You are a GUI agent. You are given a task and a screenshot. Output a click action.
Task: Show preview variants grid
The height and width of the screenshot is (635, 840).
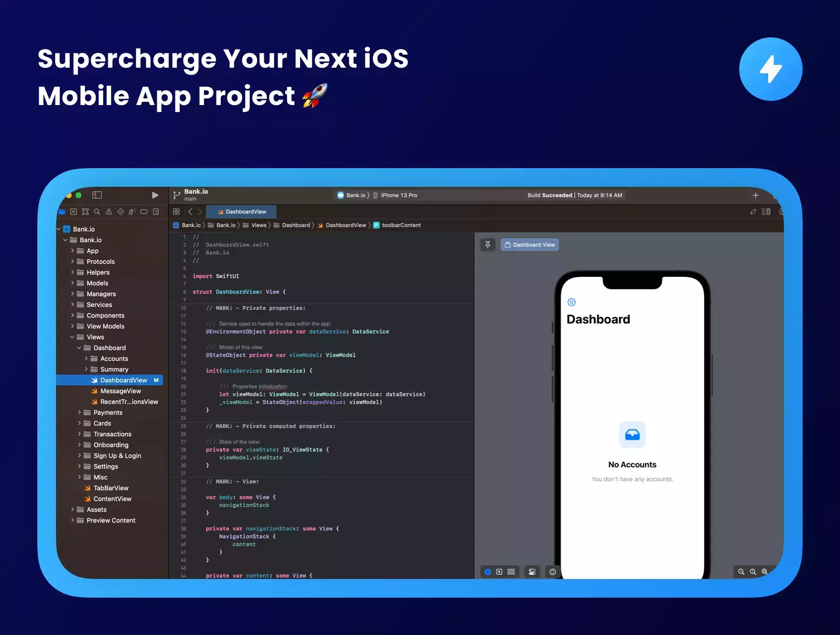point(511,571)
